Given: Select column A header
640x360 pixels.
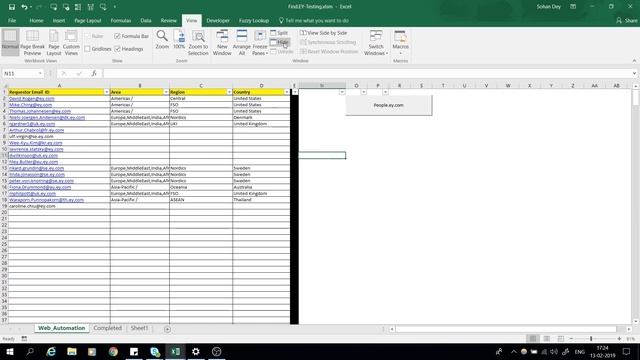Looking at the screenshot, I should tap(59, 86).
